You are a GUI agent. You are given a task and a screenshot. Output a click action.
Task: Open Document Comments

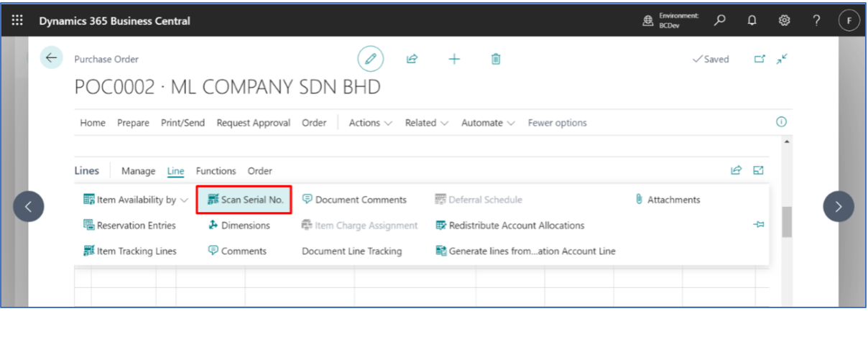(354, 200)
